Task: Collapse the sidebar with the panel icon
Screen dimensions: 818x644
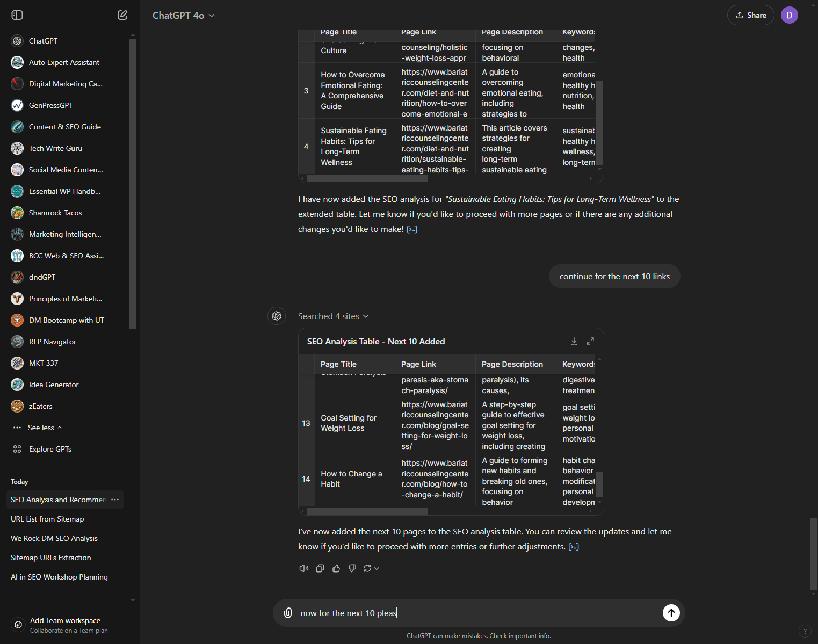Action: 17,15
